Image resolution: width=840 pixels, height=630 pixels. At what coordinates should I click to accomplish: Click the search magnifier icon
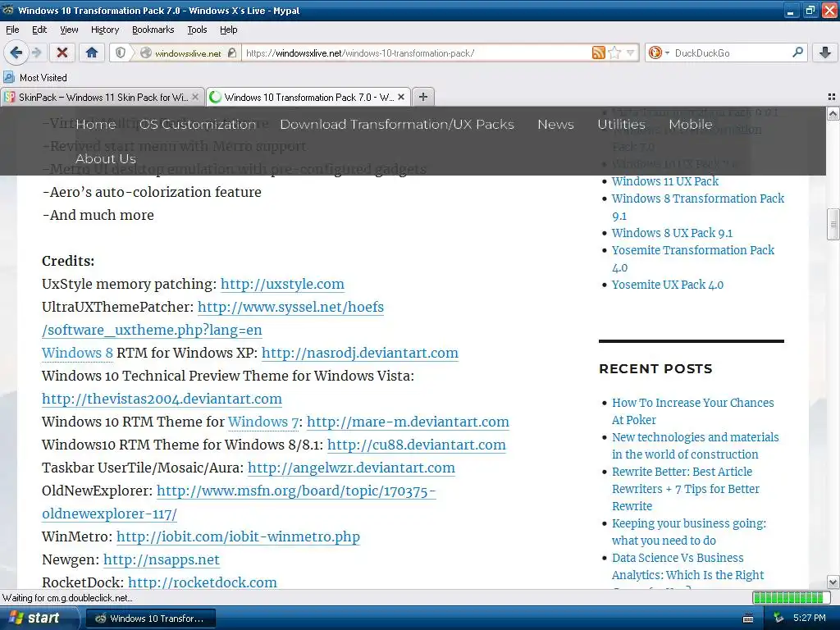click(797, 52)
